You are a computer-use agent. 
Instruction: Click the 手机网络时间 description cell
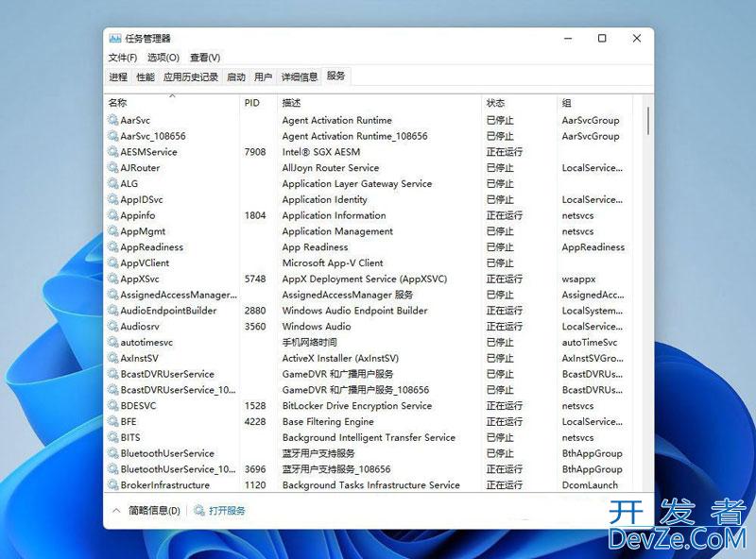coord(310,343)
